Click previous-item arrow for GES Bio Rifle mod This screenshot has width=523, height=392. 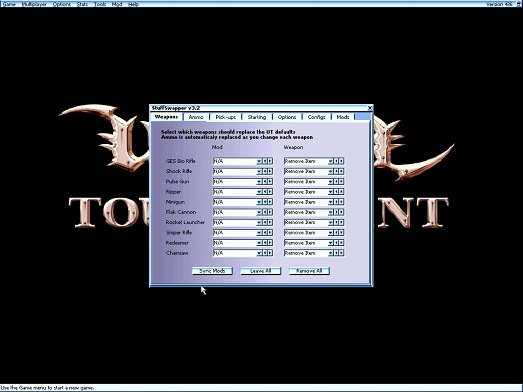[x=265, y=161]
